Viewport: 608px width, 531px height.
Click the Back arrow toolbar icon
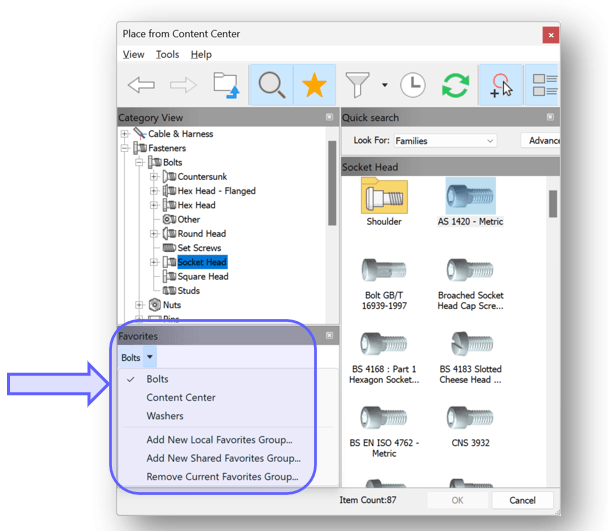(141, 86)
